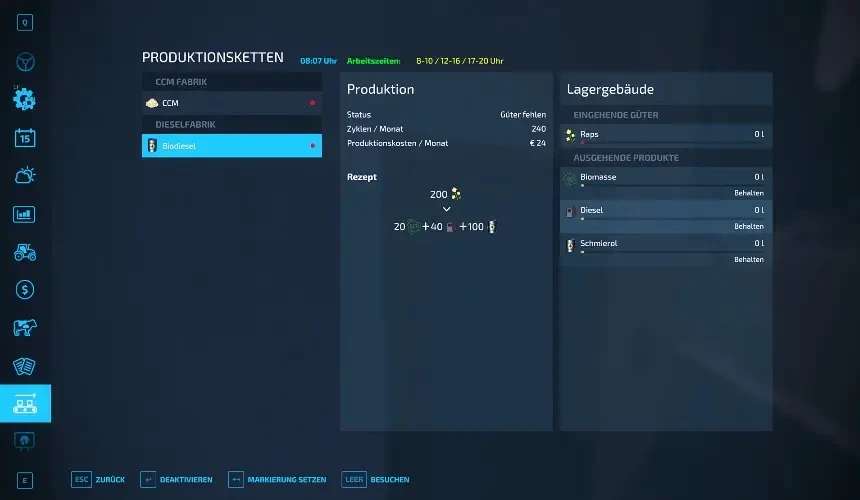Click Deaktivieren to disable production
The image size is (860, 500).
tap(176, 480)
